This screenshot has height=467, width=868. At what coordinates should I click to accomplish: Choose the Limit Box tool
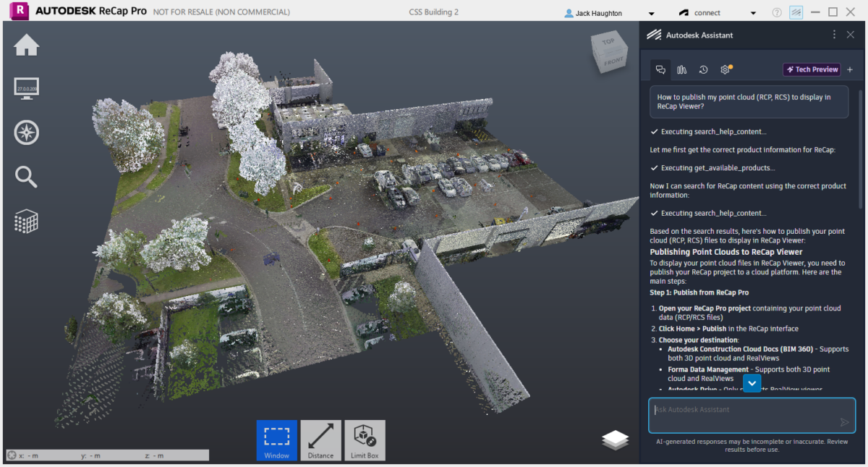pos(365,440)
